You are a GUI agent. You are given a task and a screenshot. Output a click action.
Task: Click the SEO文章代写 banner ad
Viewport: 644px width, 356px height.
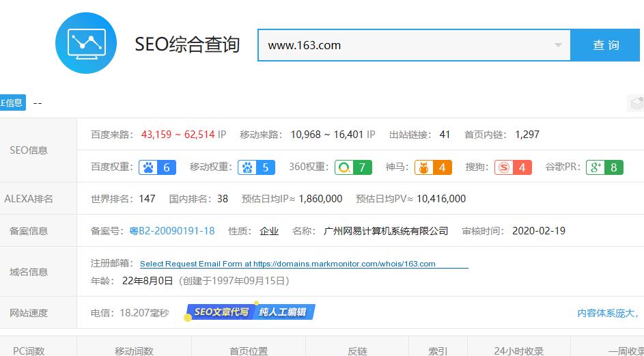(x=251, y=312)
